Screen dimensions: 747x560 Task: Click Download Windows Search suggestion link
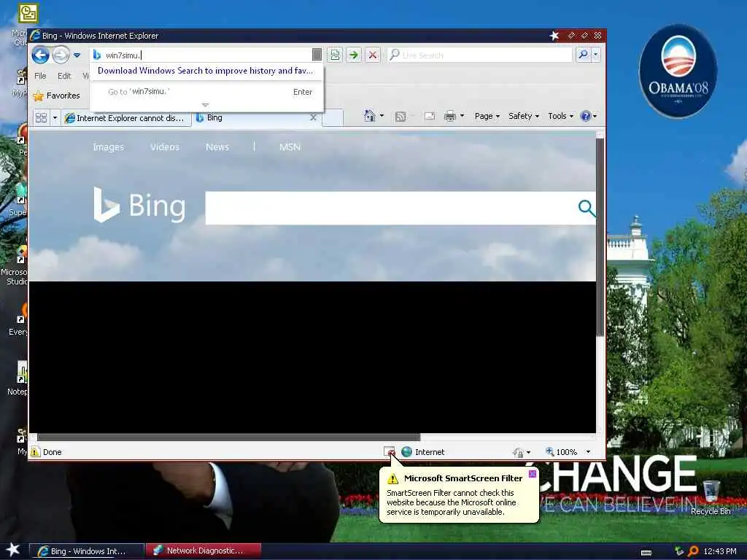pyautogui.click(x=205, y=71)
